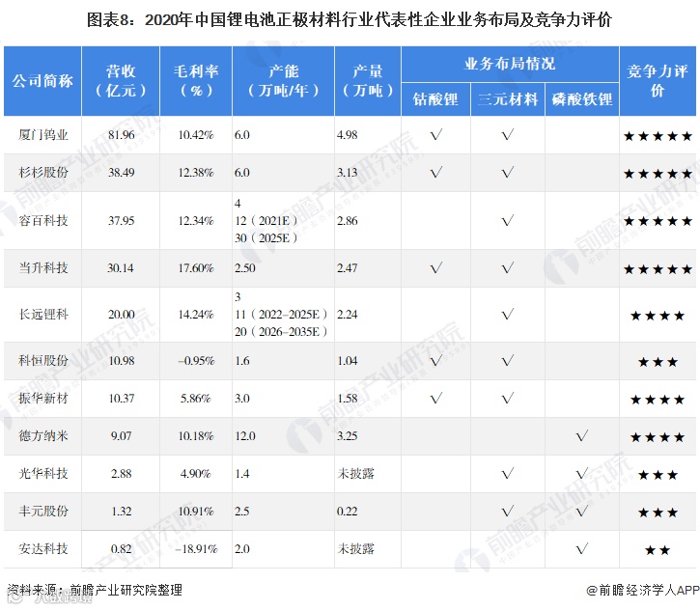The width and height of the screenshot is (700, 610).
Task: Click gross margin value -0.95%
Action: pyautogui.click(x=196, y=361)
